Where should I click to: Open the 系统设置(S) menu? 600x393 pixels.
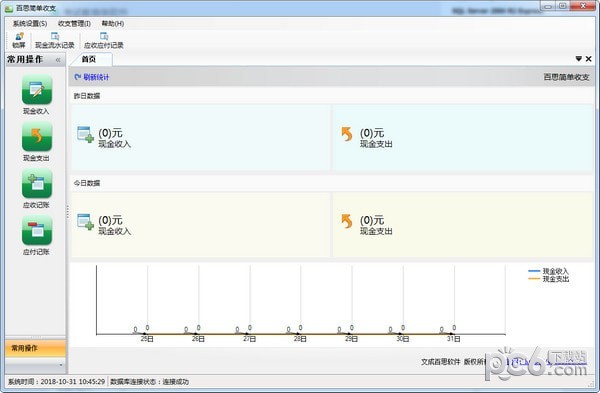tap(30, 23)
